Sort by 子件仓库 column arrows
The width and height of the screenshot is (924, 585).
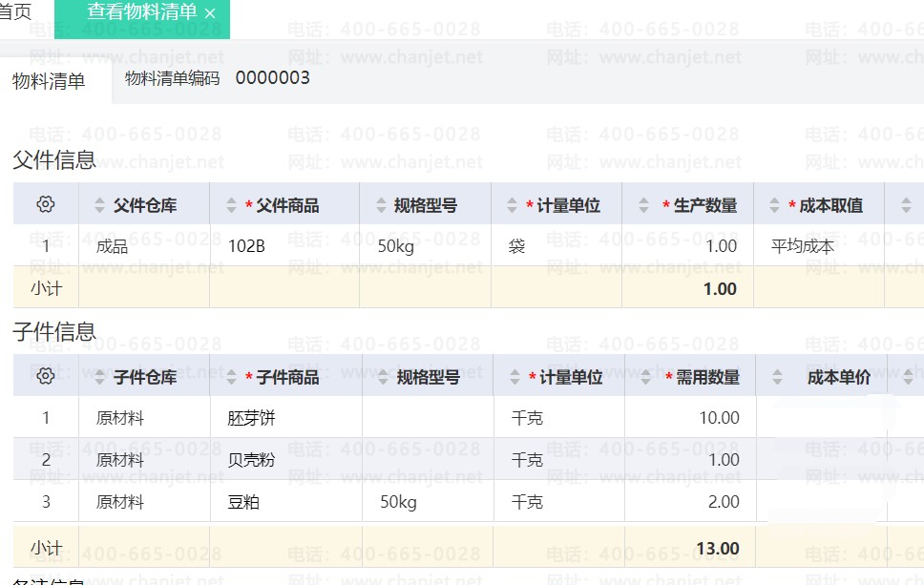pos(99,377)
